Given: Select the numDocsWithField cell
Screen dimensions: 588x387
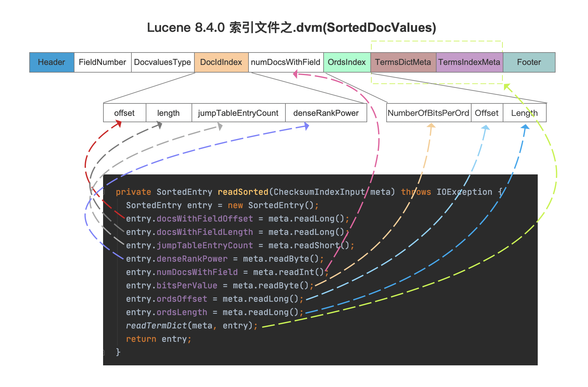Looking at the screenshot, I should point(286,62).
